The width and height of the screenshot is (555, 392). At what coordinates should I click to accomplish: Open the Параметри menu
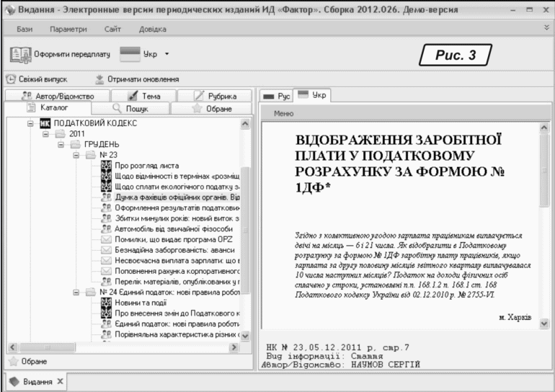[67, 28]
